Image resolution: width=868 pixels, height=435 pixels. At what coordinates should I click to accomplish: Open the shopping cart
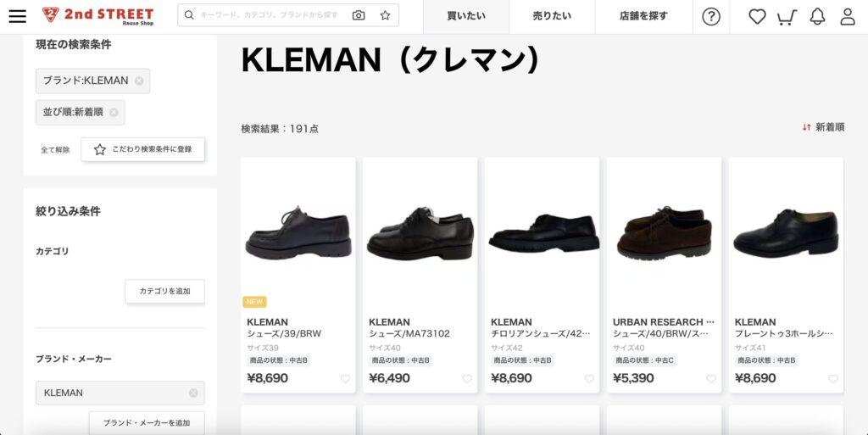[787, 17]
